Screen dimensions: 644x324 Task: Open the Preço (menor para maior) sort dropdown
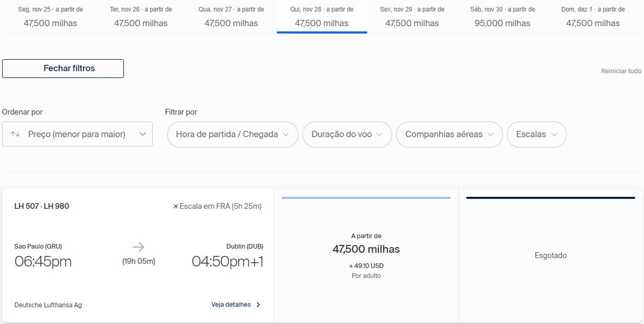tap(77, 134)
